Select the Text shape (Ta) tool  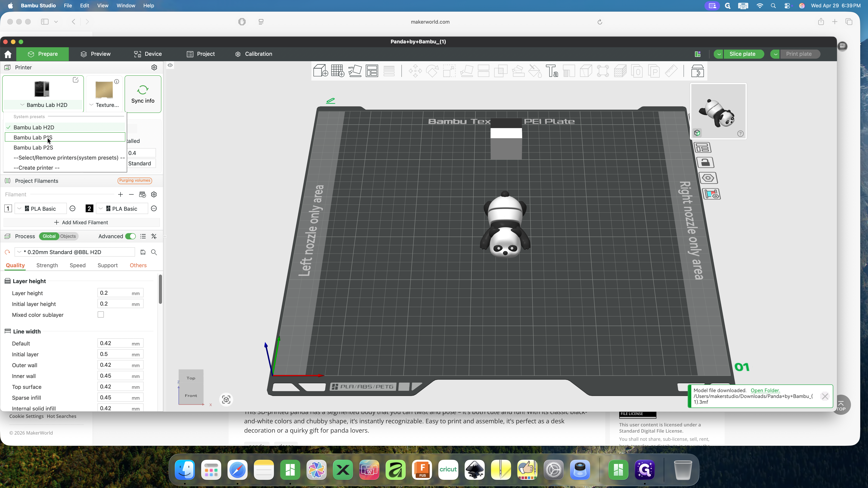click(552, 71)
